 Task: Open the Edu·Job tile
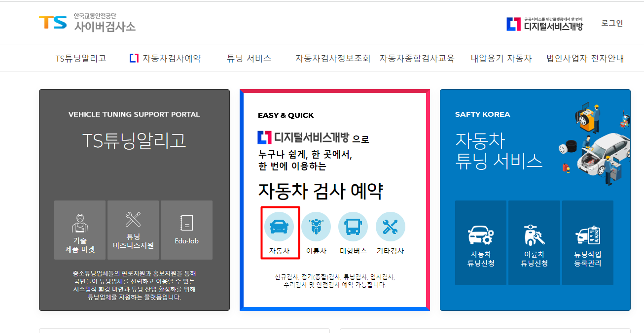(187, 230)
